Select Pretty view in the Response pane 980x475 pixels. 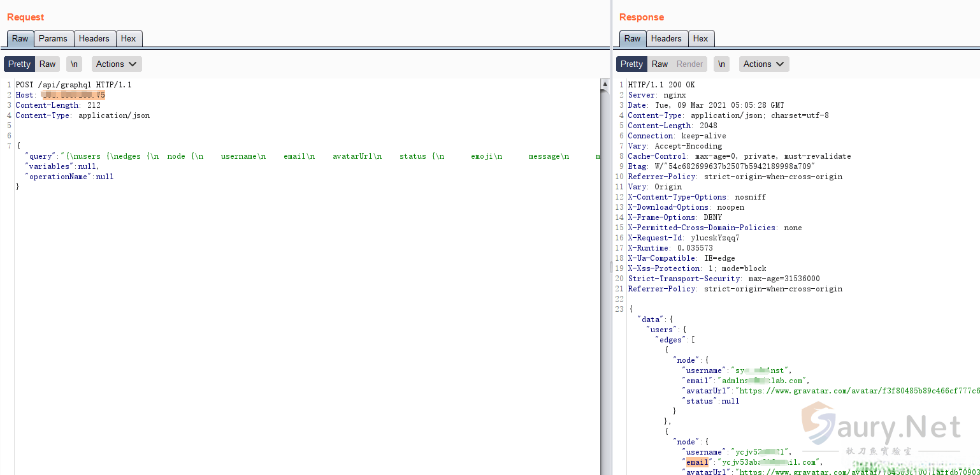click(x=631, y=64)
